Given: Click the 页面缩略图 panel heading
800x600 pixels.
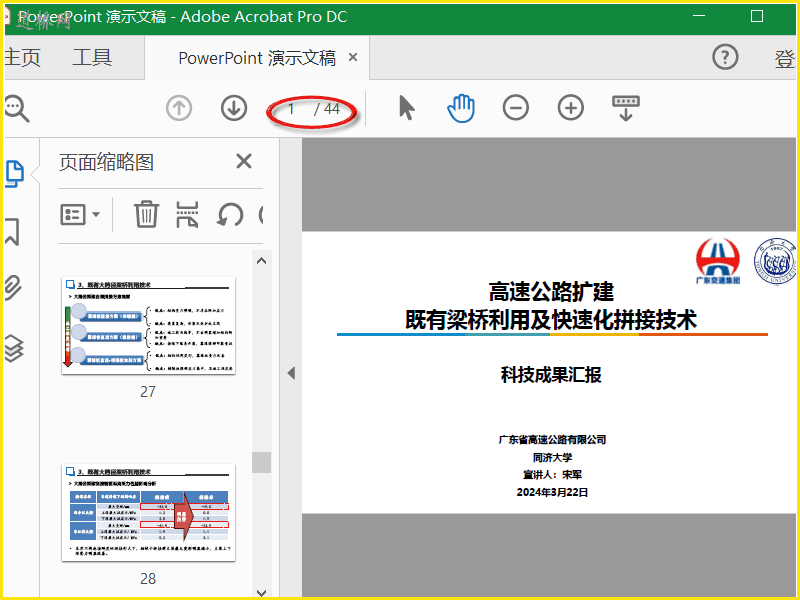Looking at the screenshot, I should pos(106,162).
